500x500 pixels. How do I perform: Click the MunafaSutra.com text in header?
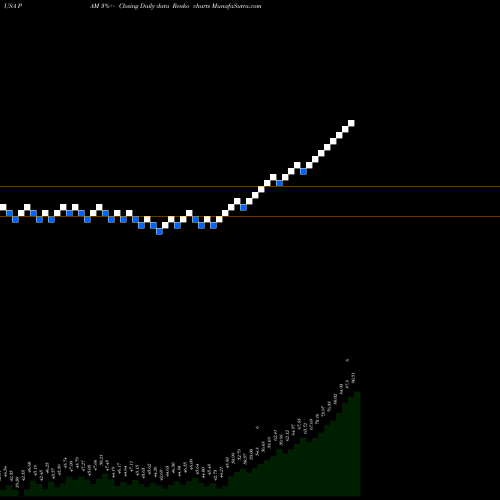point(236,6)
